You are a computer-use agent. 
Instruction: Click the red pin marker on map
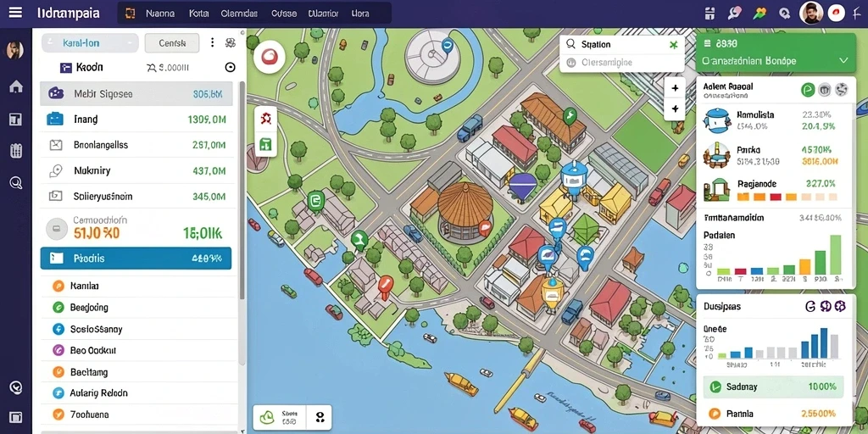pyautogui.click(x=386, y=285)
